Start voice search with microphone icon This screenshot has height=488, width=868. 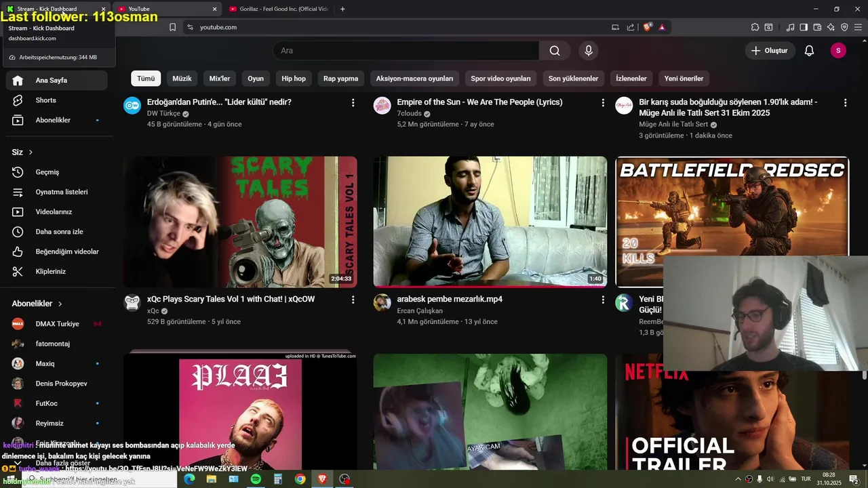(x=589, y=51)
